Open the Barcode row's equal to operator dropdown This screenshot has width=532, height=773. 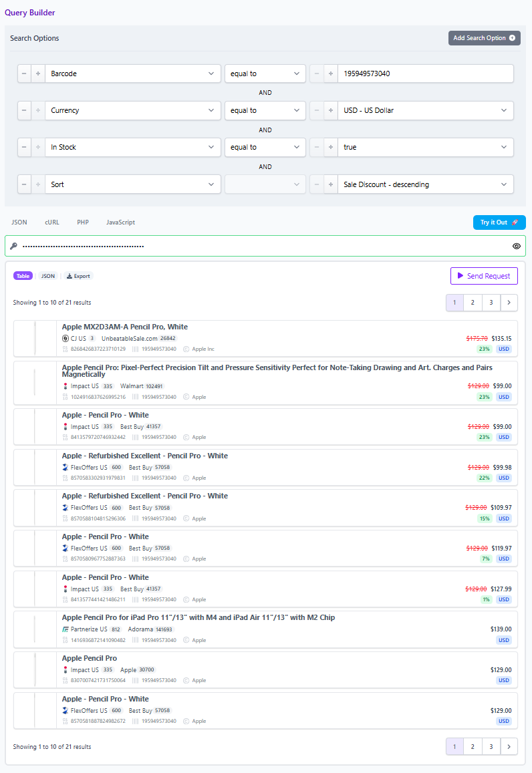point(265,74)
